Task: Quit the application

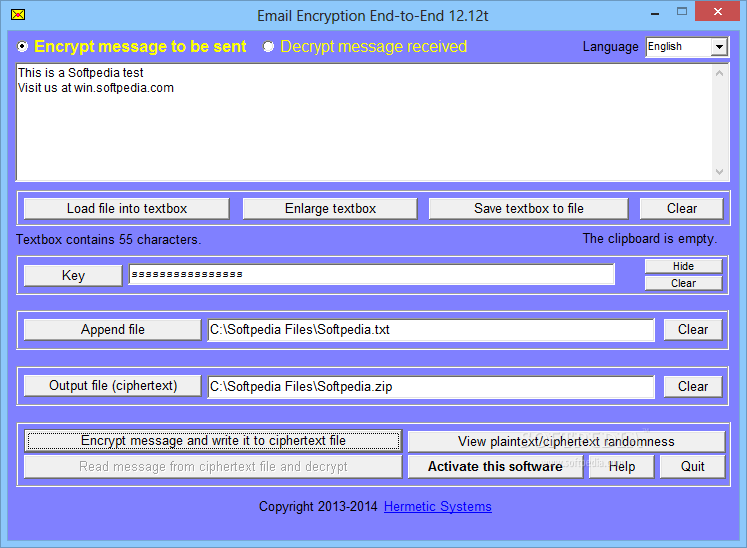Action: coord(693,467)
